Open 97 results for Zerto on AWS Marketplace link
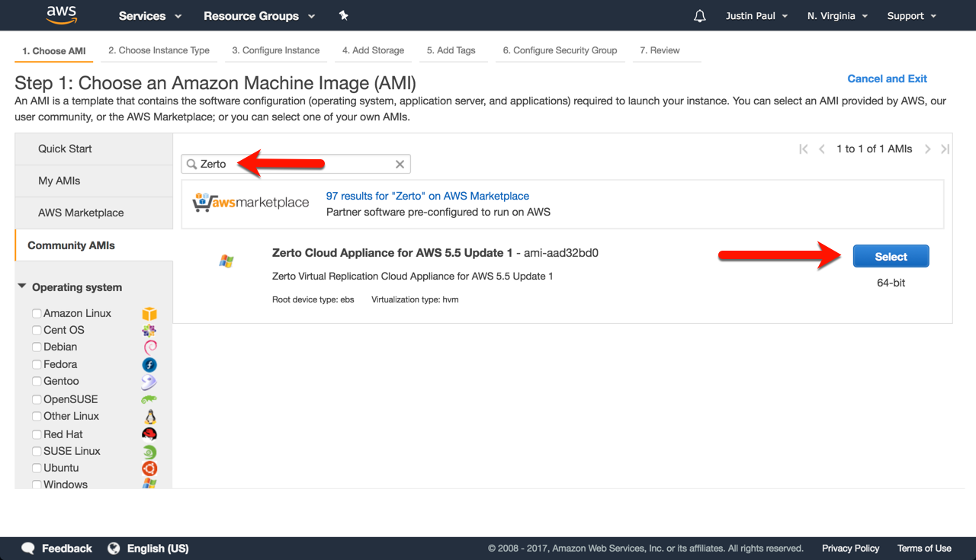 click(x=428, y=196)
